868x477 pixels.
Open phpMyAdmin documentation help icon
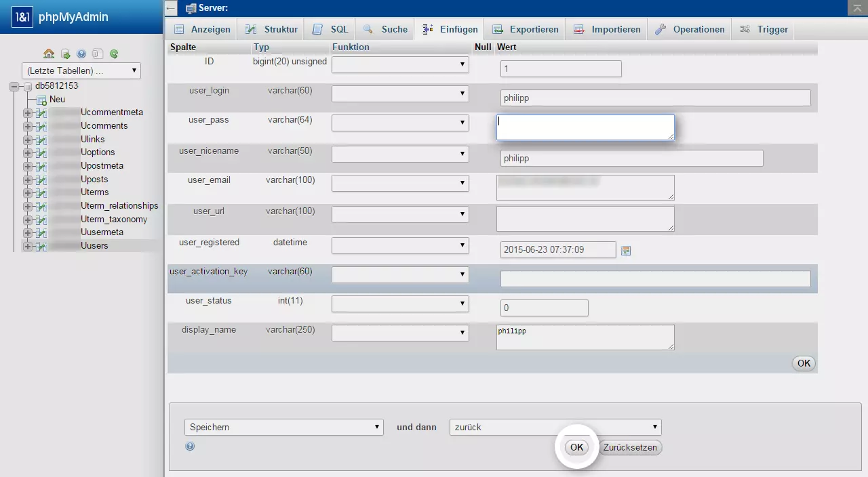click(x=81, y=54)
